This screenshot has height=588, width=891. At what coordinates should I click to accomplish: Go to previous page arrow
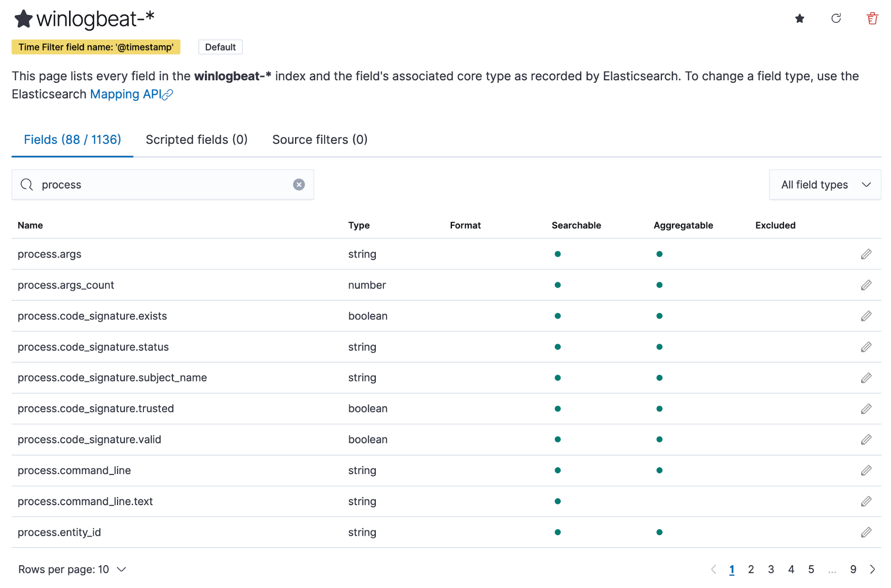(x=714, y=569)
